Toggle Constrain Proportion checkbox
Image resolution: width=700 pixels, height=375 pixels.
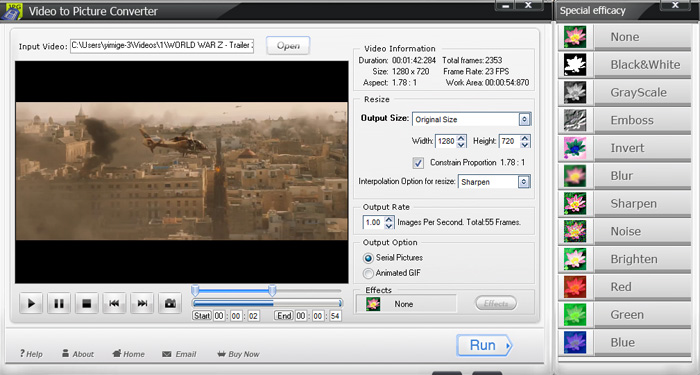(x=418, y=163)
